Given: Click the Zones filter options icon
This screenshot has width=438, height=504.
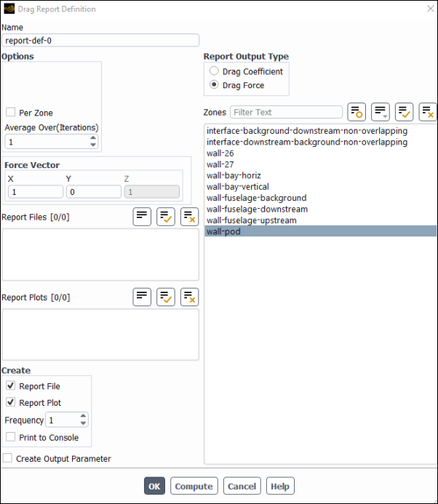Looking at the screenshot, I should (x=357, y=112).
